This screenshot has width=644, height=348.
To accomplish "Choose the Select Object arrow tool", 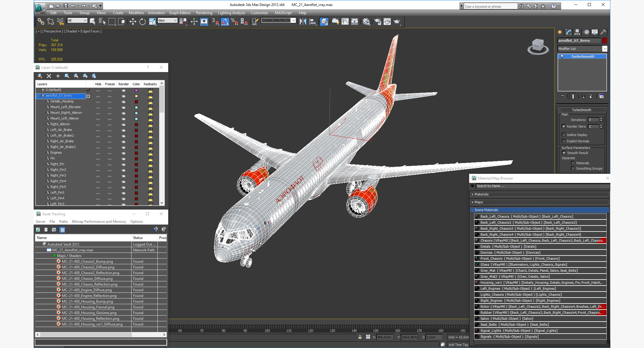I will [x=93, y=21].
